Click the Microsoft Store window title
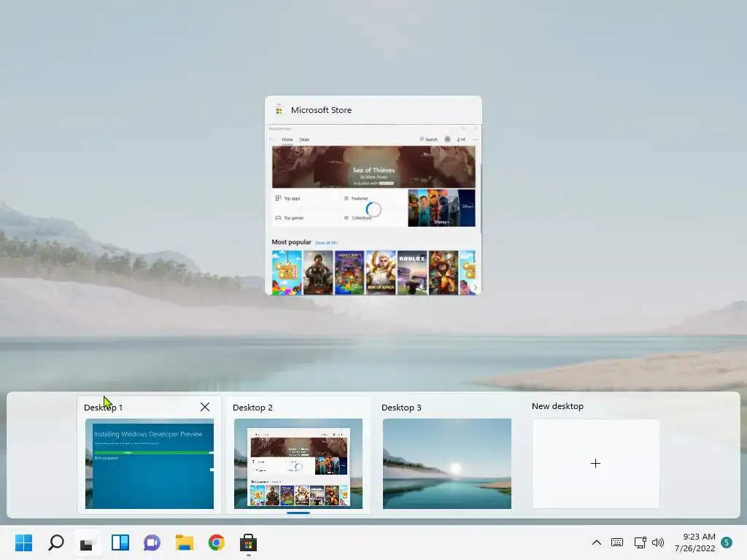 click(321, 110)
